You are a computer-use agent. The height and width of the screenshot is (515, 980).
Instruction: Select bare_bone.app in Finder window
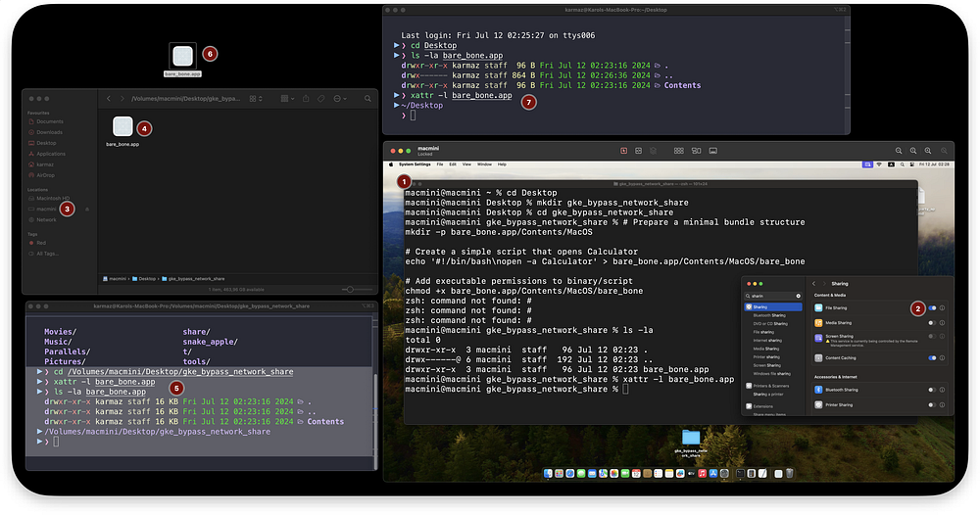tap(122, 131)
